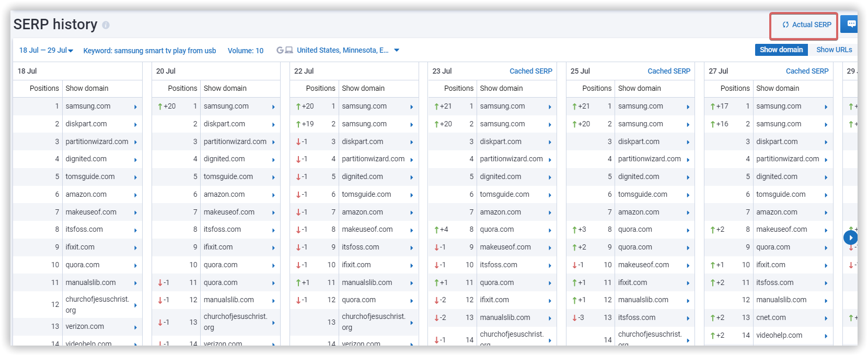Open the United States, Minnesota location dropdown
The height and width of the screenshot is (356, 868).
[x=348, y=50]
